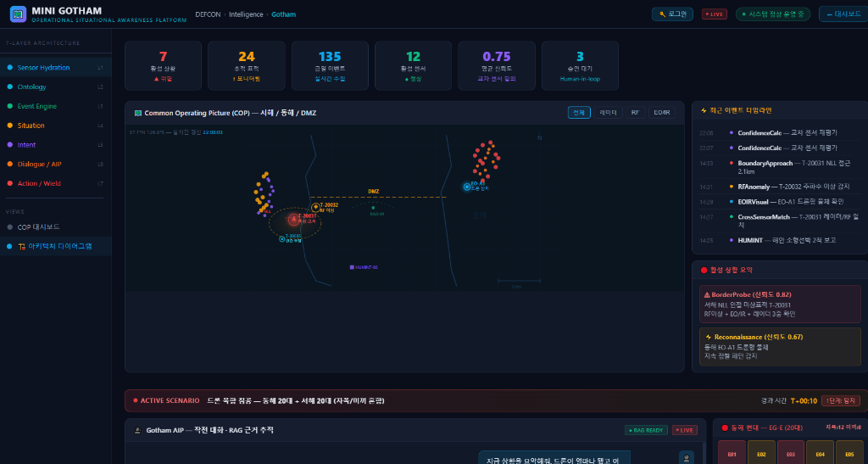The image size is (868, 464).
Task: Enable the EO/IR sensor filter
Action: point(661,112)
